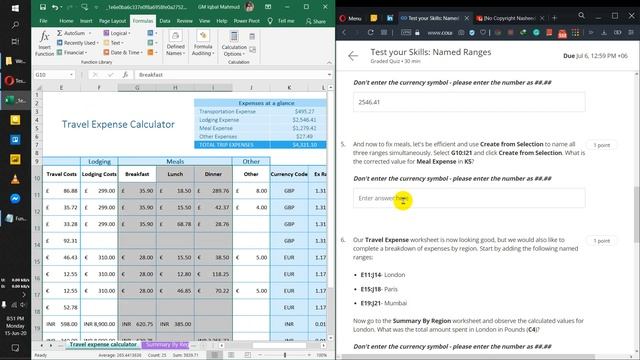This screenshot has height=360, width=640.
Task: Open Windows Start menu
Action: tap(15, 8)
